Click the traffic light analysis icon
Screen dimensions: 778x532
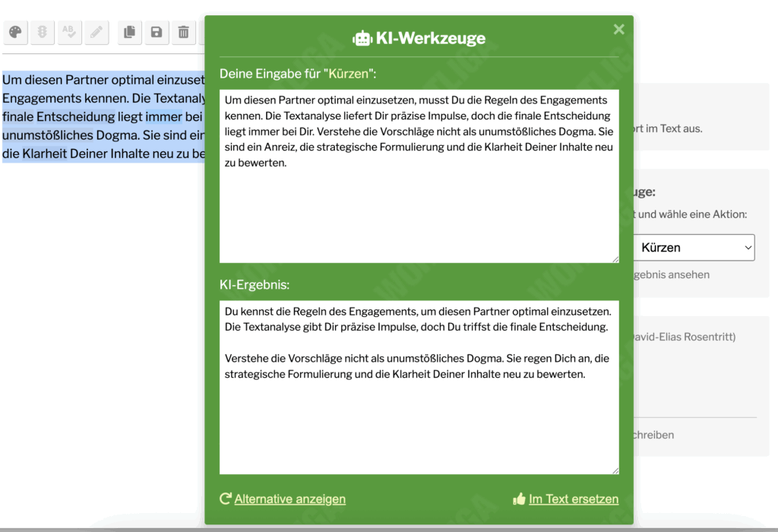(x=42, y=33)
